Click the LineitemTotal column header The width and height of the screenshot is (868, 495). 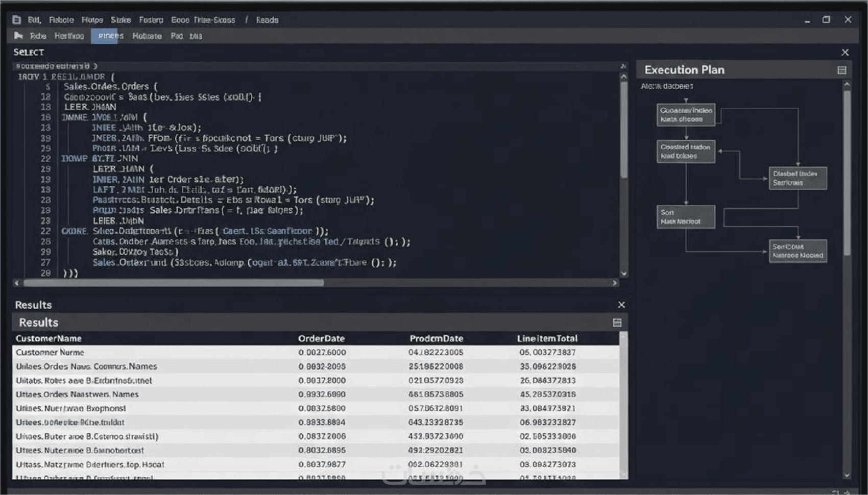point(547,338)
